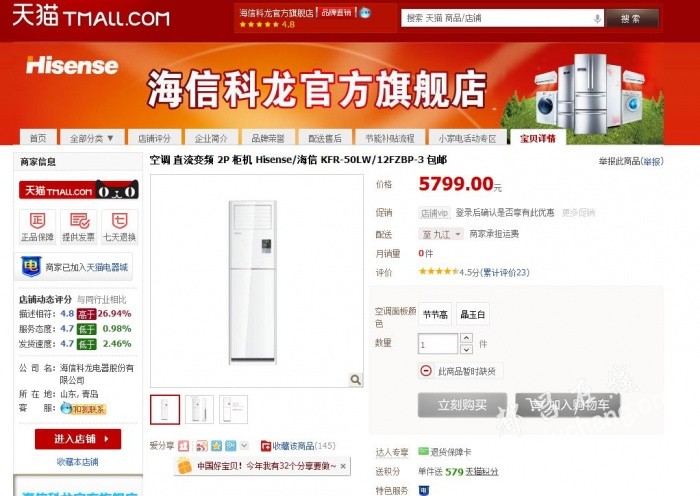Screen dimensions: 700x496
Task: Expand more share options arrow
Action: click(x=244, y=445)
